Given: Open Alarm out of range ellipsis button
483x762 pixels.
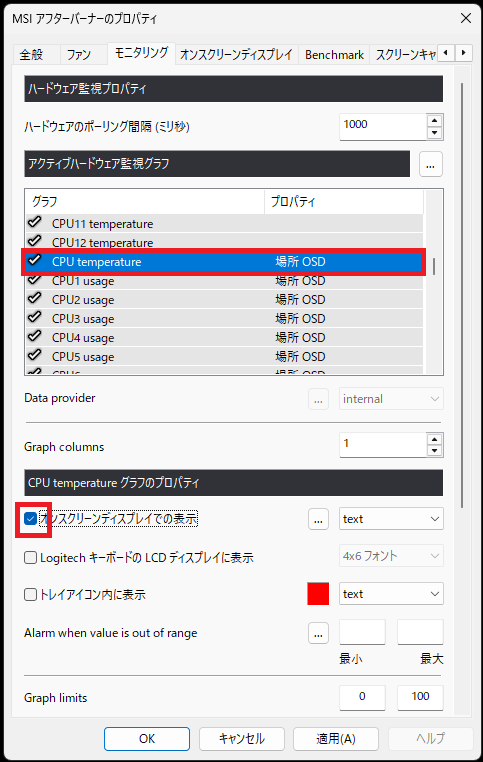Looking at the screenshot, I should click(x=318, y=633).
